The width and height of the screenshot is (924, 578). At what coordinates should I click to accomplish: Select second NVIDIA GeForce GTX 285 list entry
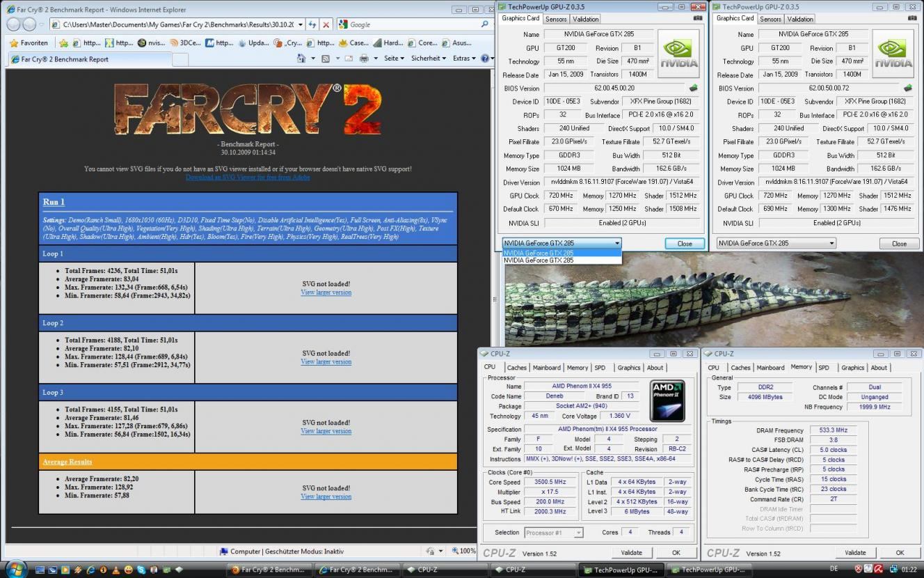click(561, 260)
